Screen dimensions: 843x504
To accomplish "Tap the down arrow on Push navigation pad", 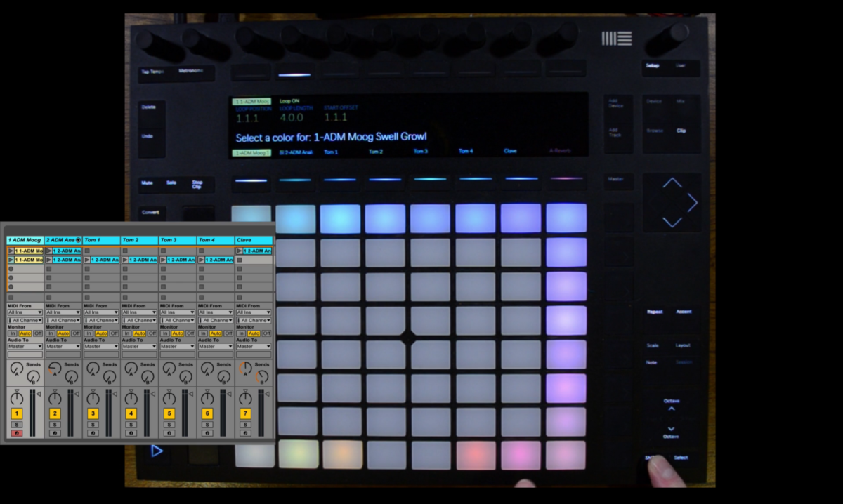I will 672,222.
